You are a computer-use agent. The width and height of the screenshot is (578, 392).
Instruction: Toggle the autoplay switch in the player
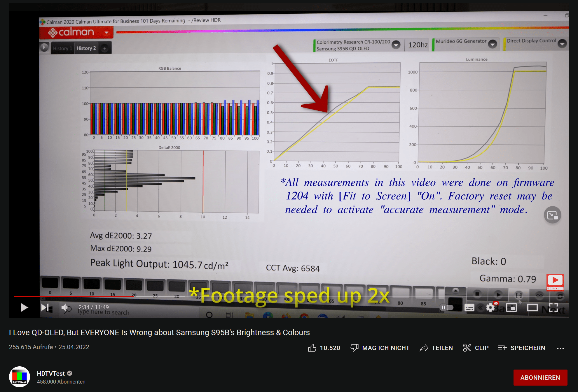coord(447,307)
